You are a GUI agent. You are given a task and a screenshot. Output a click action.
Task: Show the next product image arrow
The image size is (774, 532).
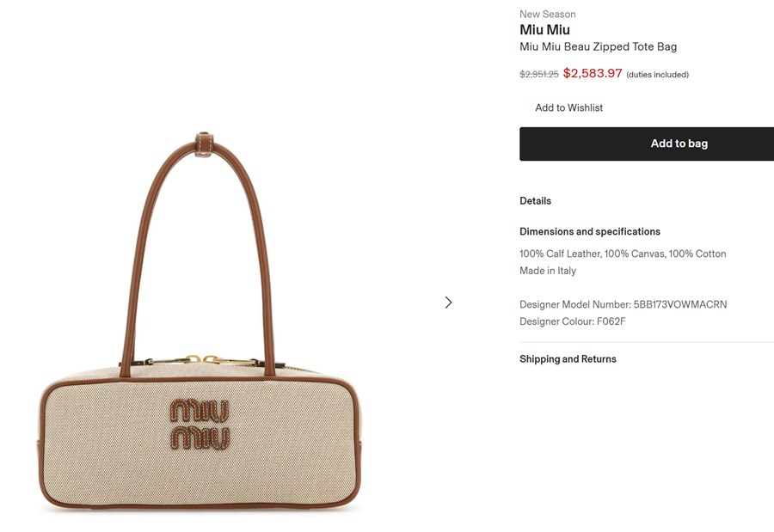(448, 303)
